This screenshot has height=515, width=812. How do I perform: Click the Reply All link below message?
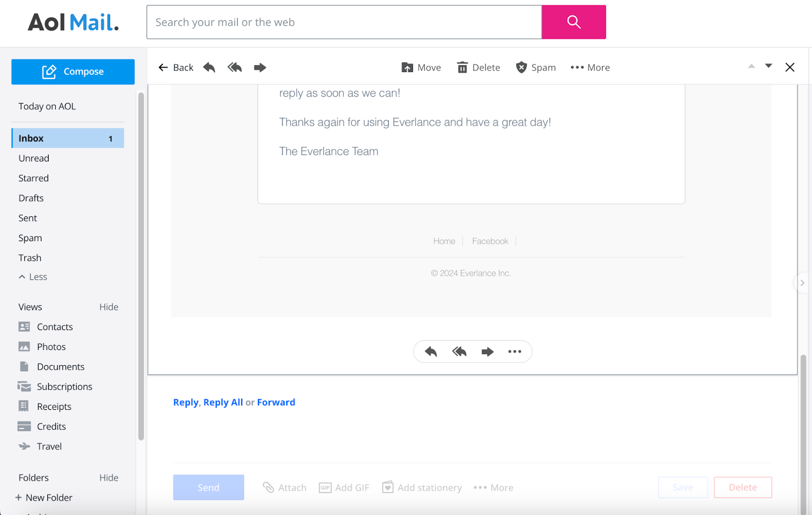pos(223,402)
